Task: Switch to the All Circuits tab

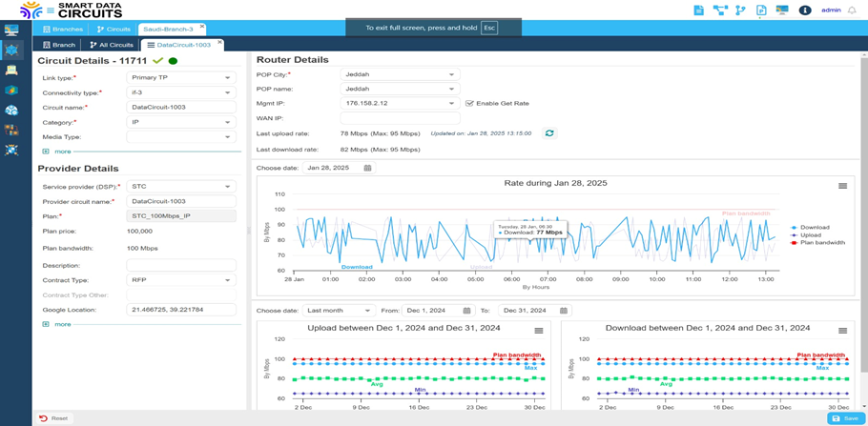Action: (x=112, y=45)
